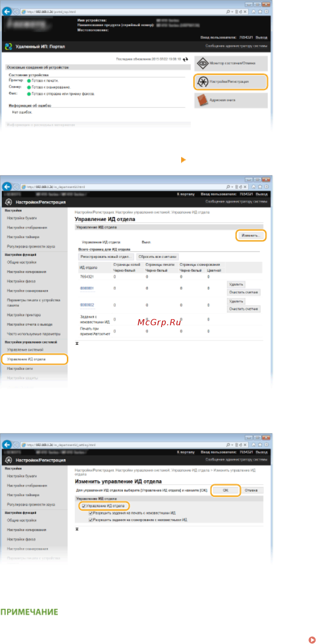Open Настройки отображения in the department page sidebar
The width and height of the screenshot is (316, 644).
pos(27,228)
